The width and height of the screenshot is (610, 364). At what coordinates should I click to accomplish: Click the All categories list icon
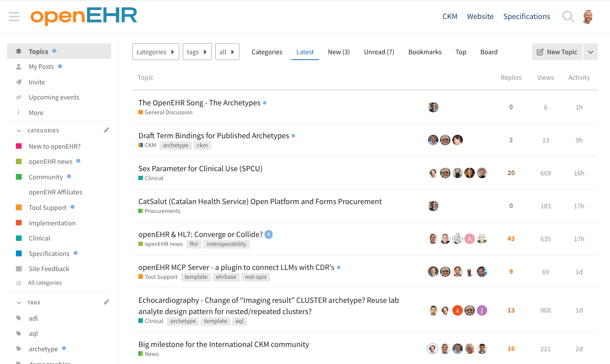pyautogui.click(x=19, y=283)
